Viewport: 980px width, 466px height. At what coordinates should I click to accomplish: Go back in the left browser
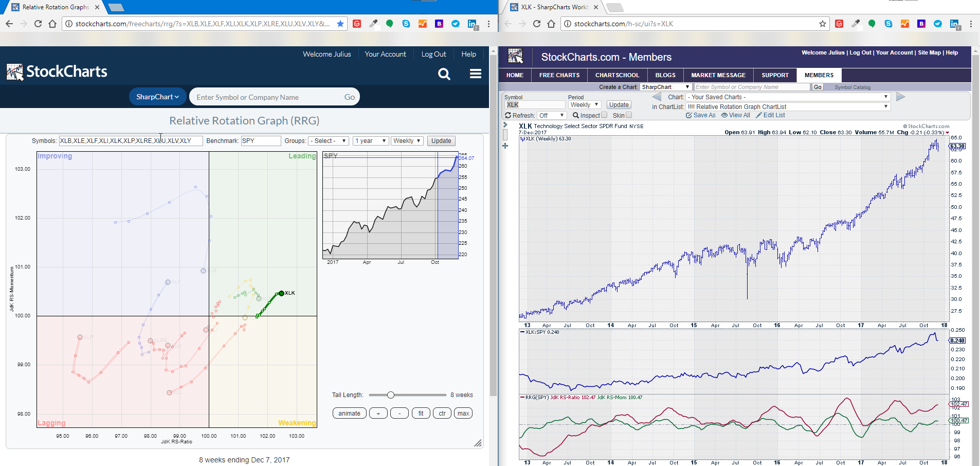[9, 24]
